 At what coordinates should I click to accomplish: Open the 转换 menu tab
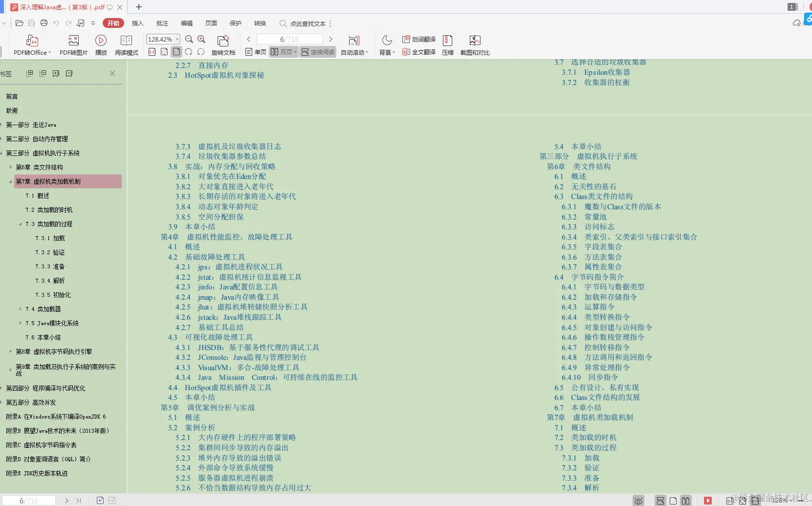(259, 23)
